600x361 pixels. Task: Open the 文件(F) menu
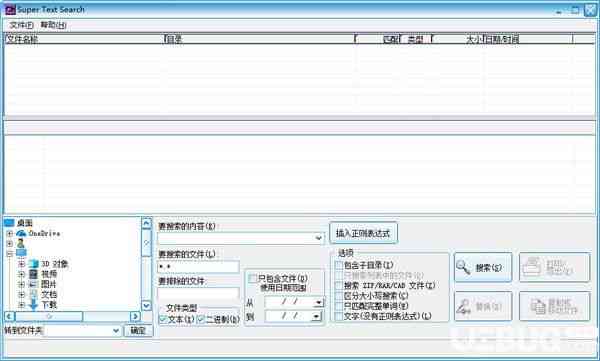pyautogui.click(x=21, y=25)
